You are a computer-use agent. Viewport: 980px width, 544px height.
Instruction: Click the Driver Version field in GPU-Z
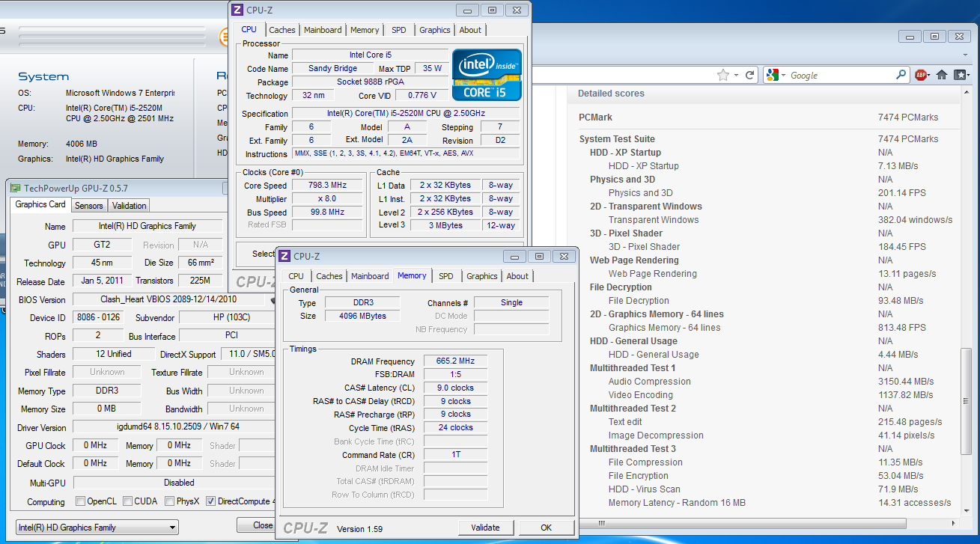[x=174, y=427]
